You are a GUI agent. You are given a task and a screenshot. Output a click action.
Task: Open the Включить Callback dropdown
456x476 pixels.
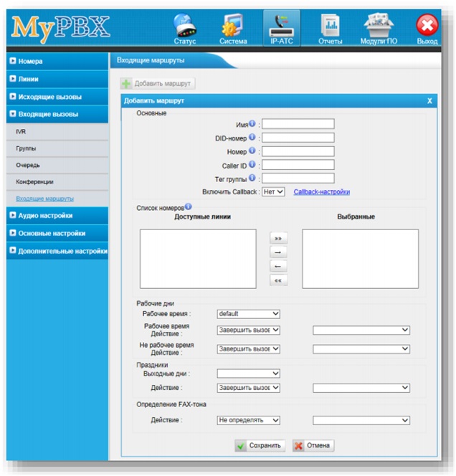click(x=273, y=192)
